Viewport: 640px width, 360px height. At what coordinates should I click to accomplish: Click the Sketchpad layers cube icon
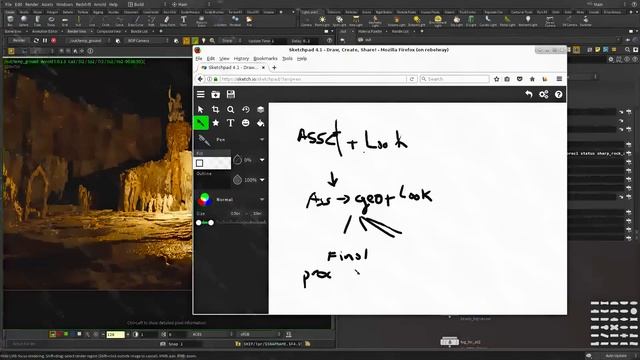click(260, 109)
